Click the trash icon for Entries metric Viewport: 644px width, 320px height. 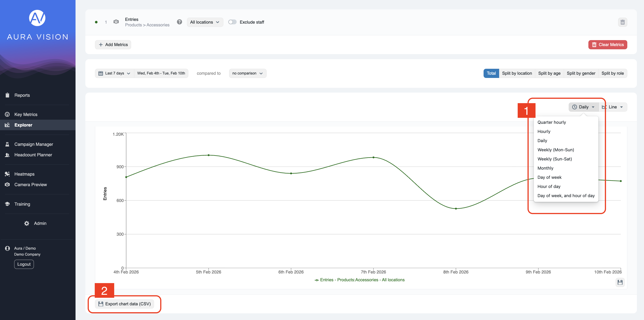coord(622,22)
